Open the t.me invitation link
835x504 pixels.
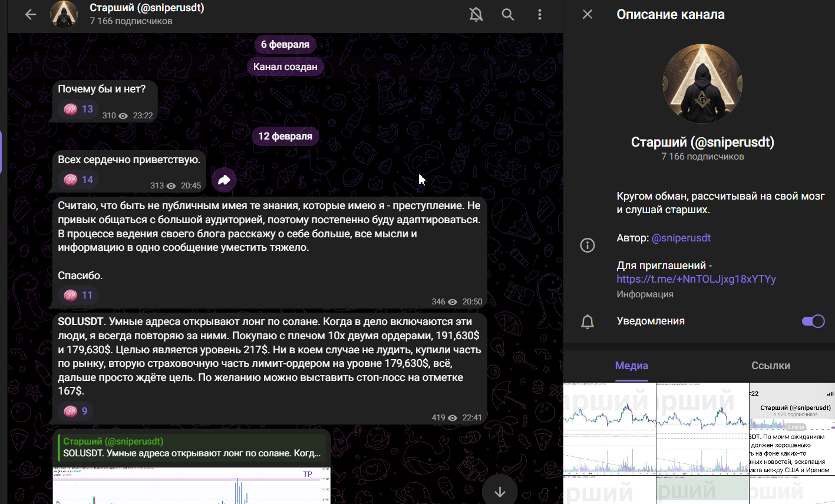pos(696,279)
